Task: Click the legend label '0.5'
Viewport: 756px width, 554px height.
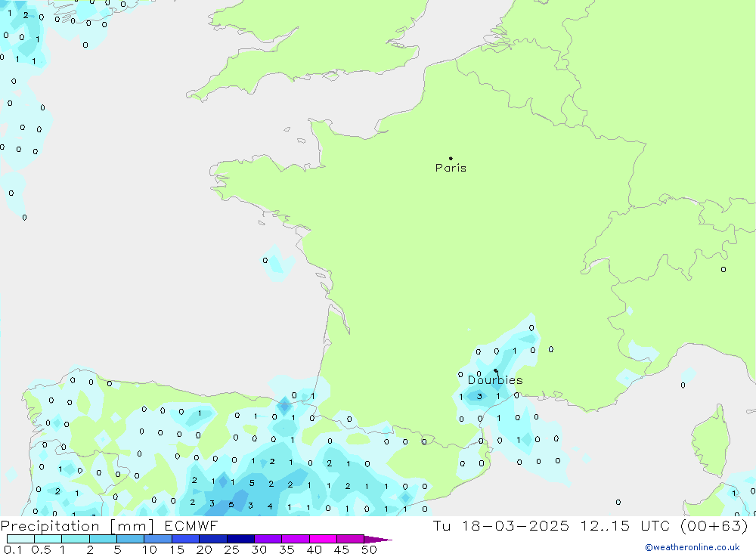Action: point(41,549)
